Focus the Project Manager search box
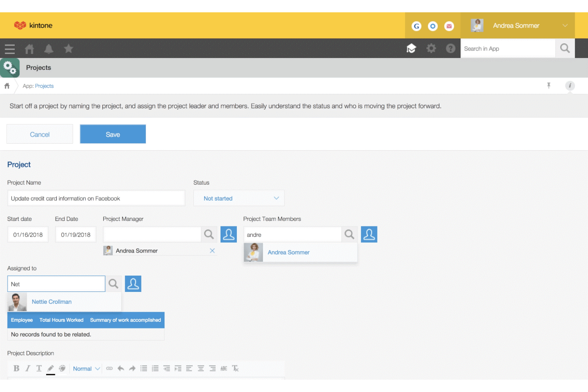This screenshot has width=588, height=392. click(x=152, y=234)
